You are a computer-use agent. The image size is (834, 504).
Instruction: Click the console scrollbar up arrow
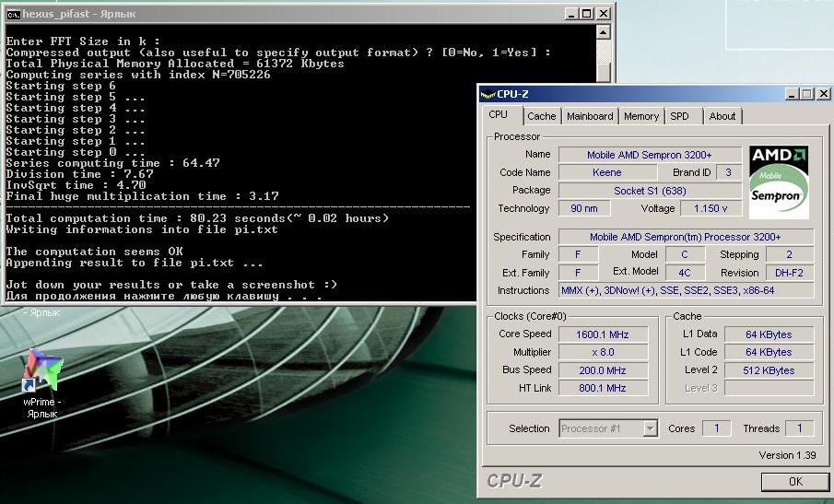tap(603, 33)
